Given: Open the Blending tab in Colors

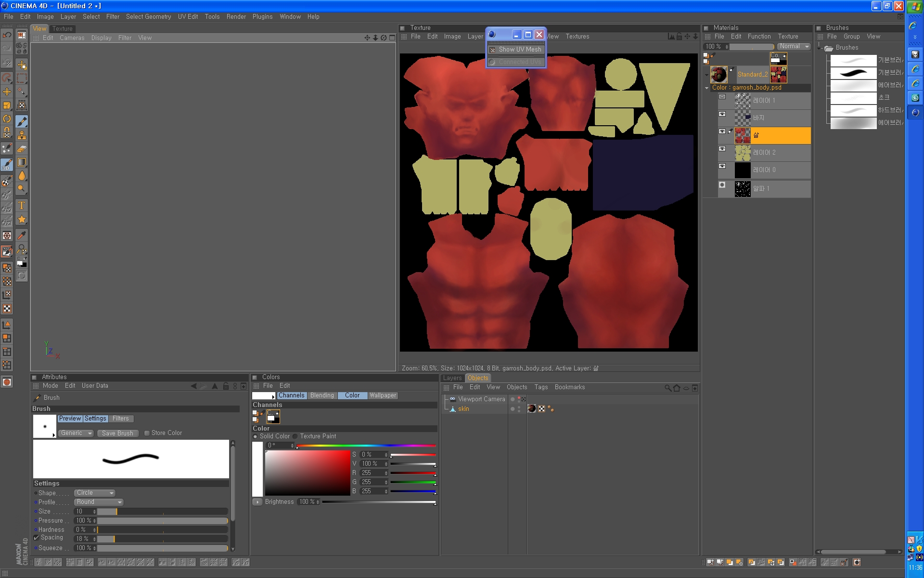Looking at the screenshot, I should pos(322,395).
